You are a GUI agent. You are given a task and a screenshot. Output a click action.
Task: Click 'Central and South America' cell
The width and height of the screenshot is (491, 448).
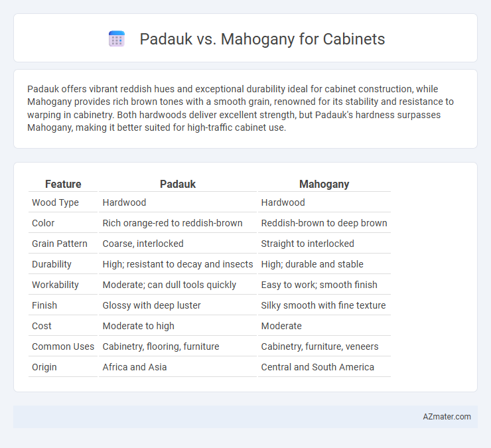pos(318,367)
